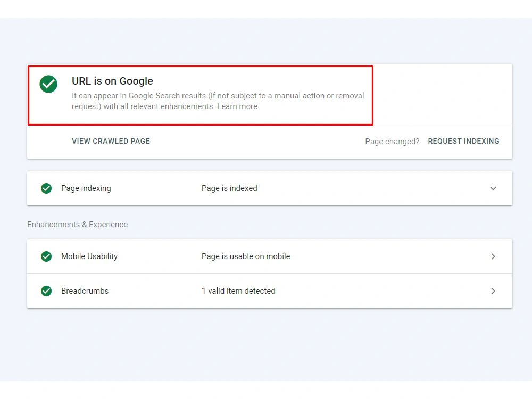The height and width of the screenshot is (399, 532).
Task: Click REQUEST INDEXING
Action: click(463, 141)
